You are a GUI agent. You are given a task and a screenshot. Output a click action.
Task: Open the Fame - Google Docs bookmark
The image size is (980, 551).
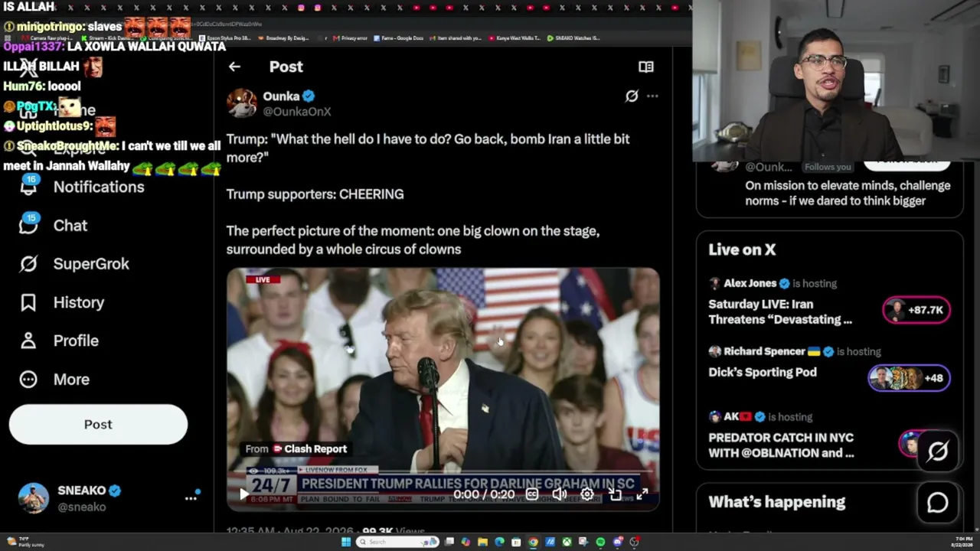click(x=398, y=37)
